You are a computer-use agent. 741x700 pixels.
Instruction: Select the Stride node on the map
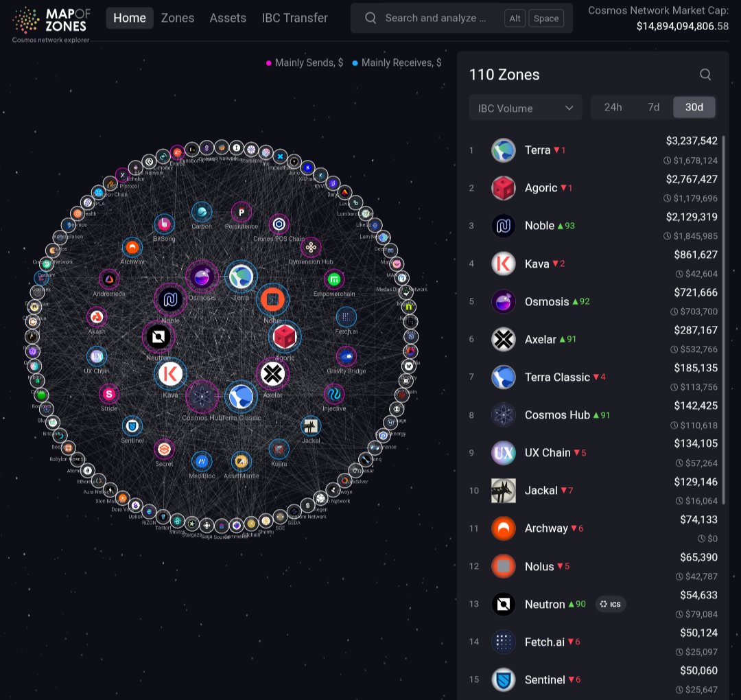(x=109, y=394)
